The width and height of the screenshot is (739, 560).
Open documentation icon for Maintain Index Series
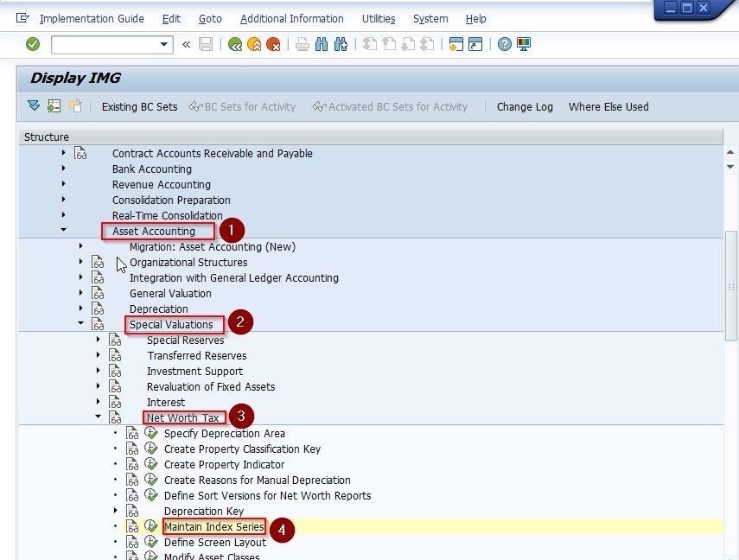(132, 526)
